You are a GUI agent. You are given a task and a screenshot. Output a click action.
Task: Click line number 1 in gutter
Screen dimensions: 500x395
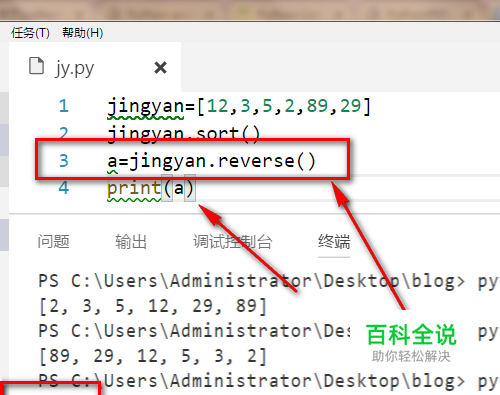[64, 106]
